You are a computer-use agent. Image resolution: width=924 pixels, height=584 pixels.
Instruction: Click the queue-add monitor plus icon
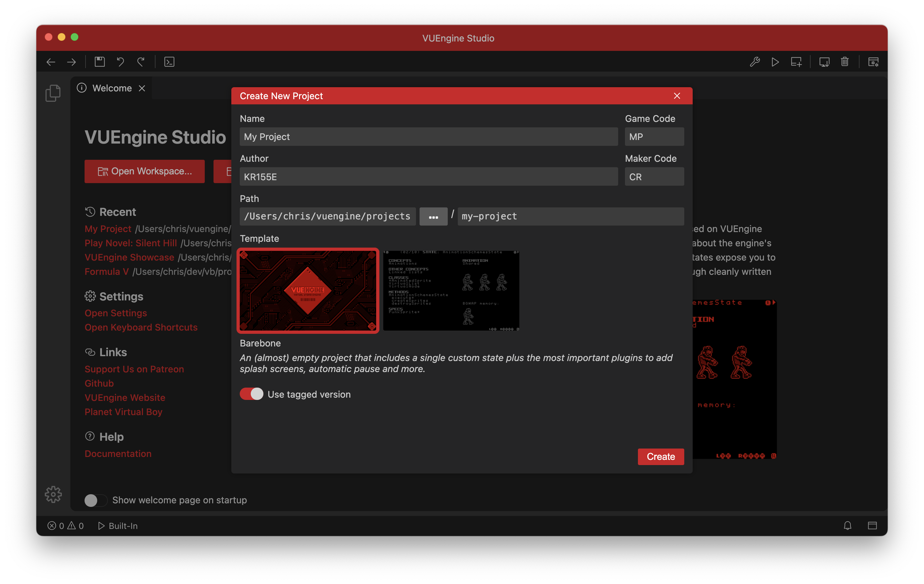(x=796, y=62)
